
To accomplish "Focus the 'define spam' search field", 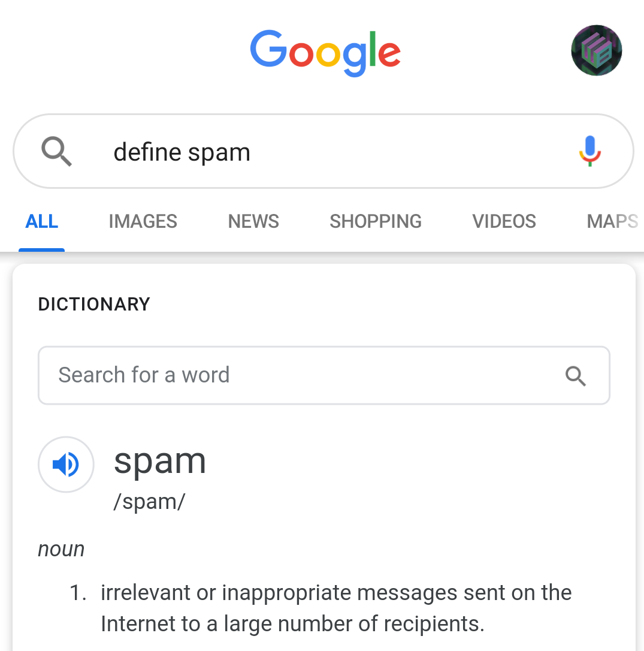I will click(323, 151).
